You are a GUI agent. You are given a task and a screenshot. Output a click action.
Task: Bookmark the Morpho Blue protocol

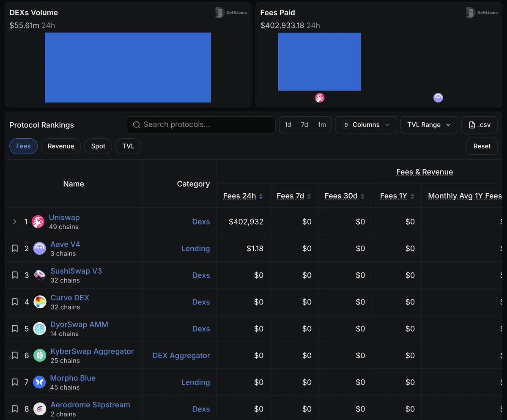(x=14, y=382)
